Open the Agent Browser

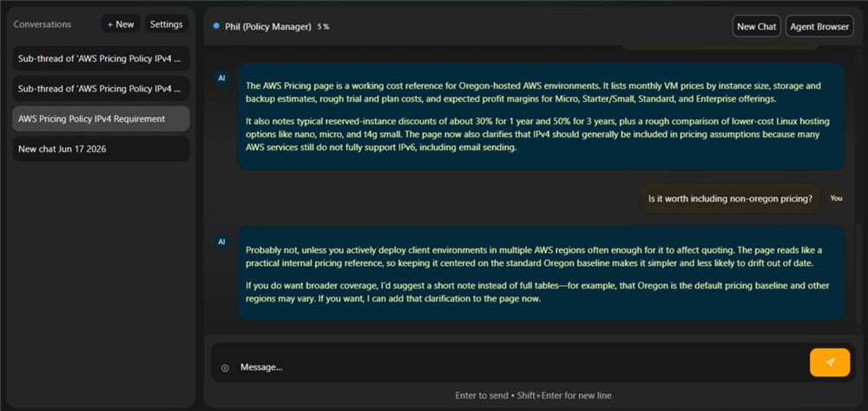click(819, 26)
